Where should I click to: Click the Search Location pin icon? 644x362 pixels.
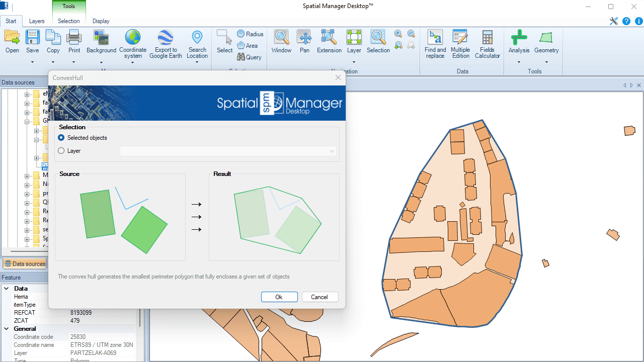[x=197, y=37]
